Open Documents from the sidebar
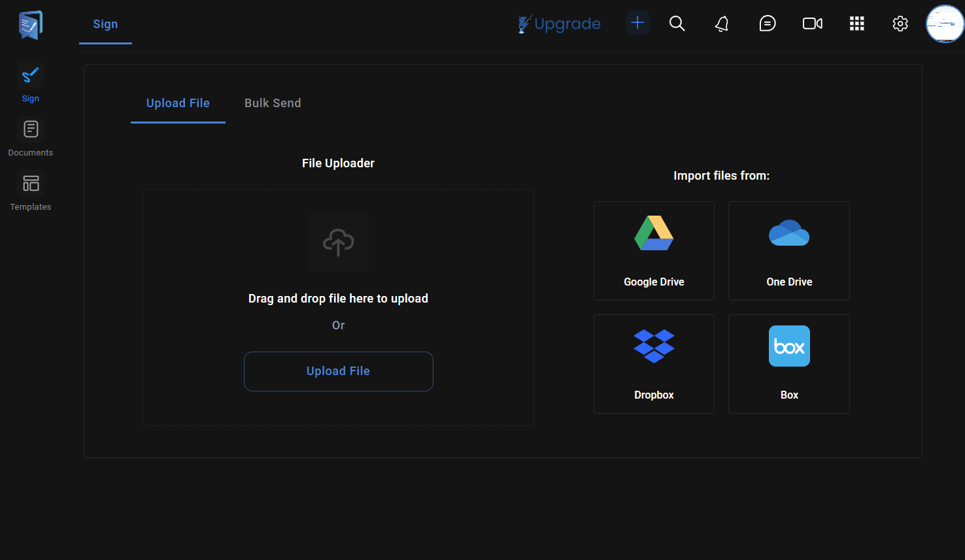This screenshot has height=560, width=965. point(31,138)
